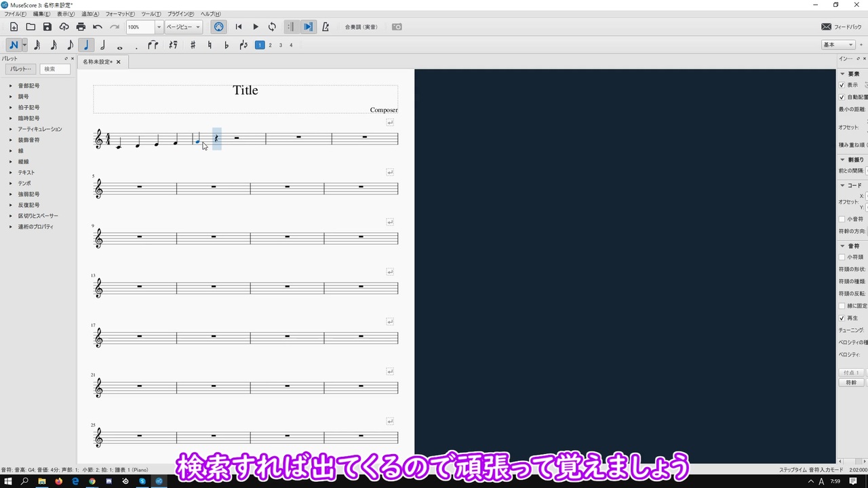This screenshot has height=488, width=868.
Task: Click the cloud upload icon
Action: [x=64, y=27]
